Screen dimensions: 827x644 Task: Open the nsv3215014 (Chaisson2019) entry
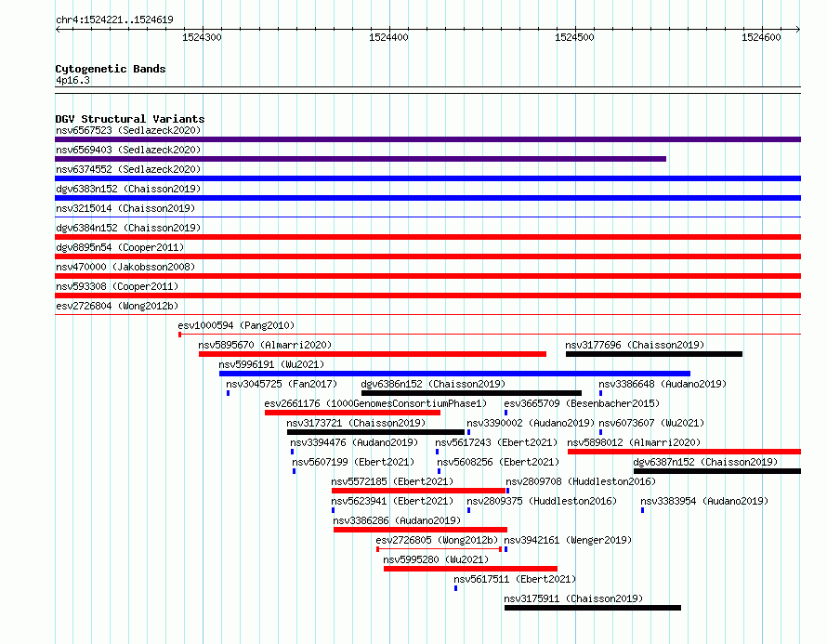tap(125, 208)
